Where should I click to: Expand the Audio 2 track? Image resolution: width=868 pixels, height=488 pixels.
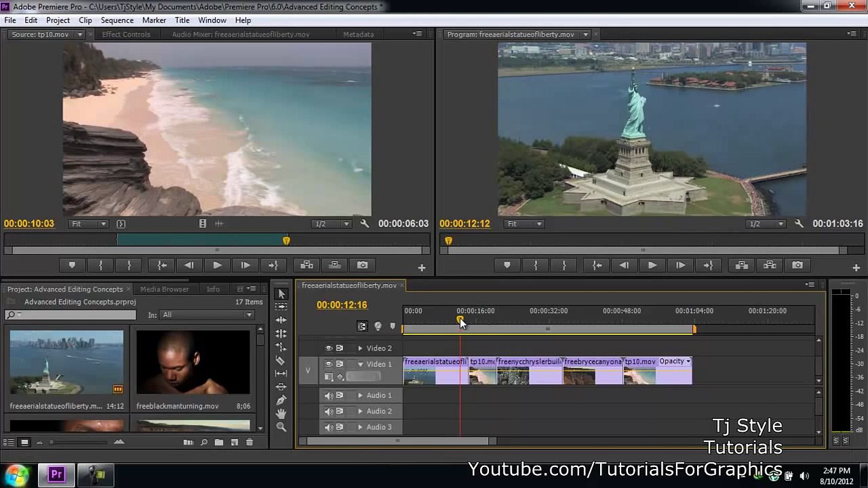[x=360, y=411]
